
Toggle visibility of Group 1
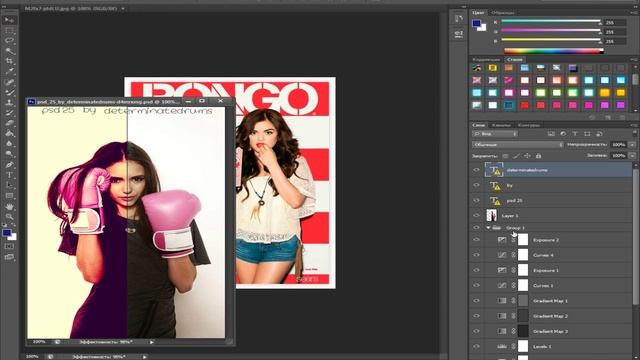(476, 227)
